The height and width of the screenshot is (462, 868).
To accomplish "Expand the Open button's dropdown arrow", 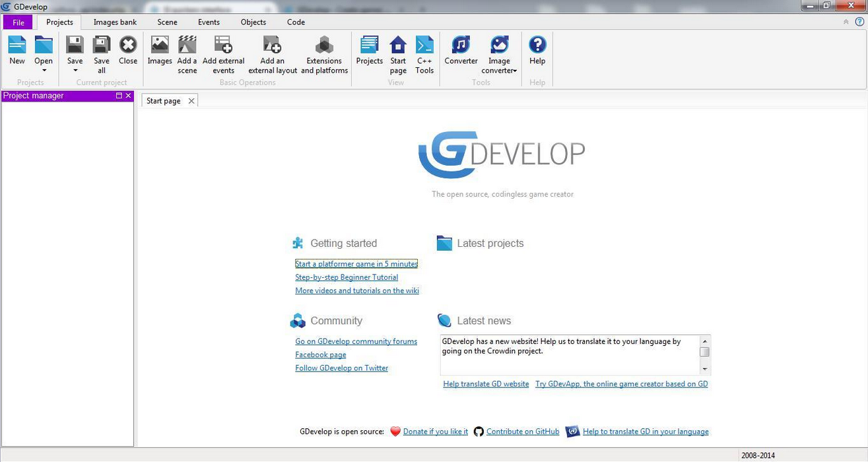I will coord(44,71).
